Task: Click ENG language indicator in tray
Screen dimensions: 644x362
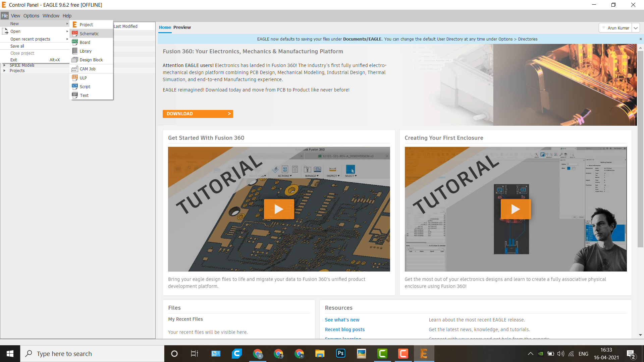Action: 584,354
